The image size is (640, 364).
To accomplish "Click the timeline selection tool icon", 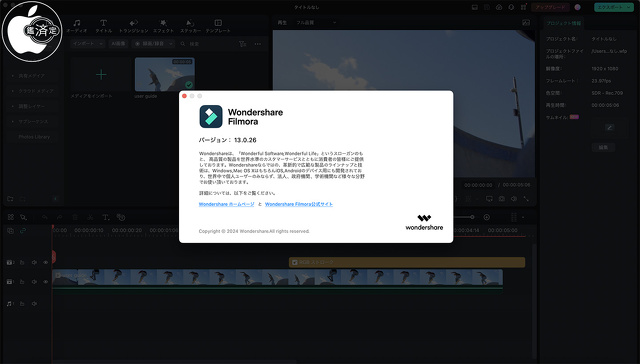I will (x=23, y=217).
